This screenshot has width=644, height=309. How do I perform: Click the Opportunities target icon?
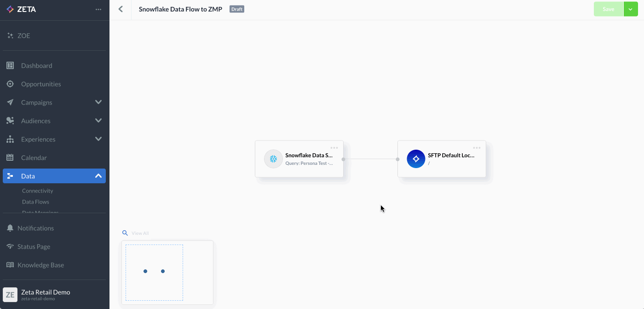10,84
